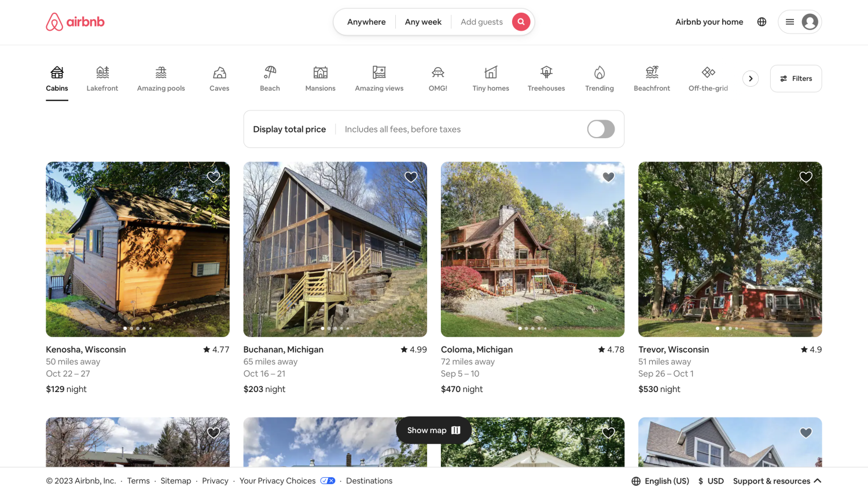The image size is (868, 495).
Task: Expand the Support & resources section
Action: (x=775, y=481)
